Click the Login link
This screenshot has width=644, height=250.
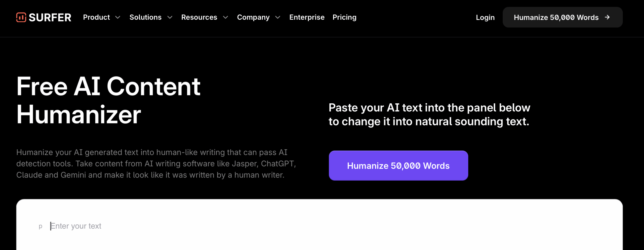[x=485, y=17]
